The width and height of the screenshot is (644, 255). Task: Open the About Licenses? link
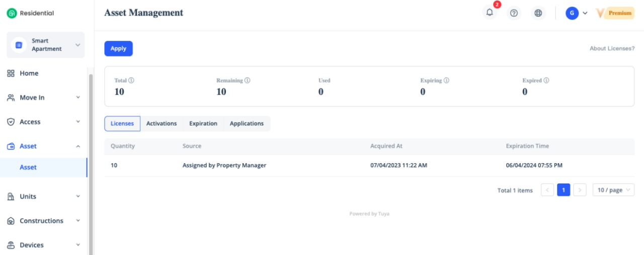[x=612, y=48]
